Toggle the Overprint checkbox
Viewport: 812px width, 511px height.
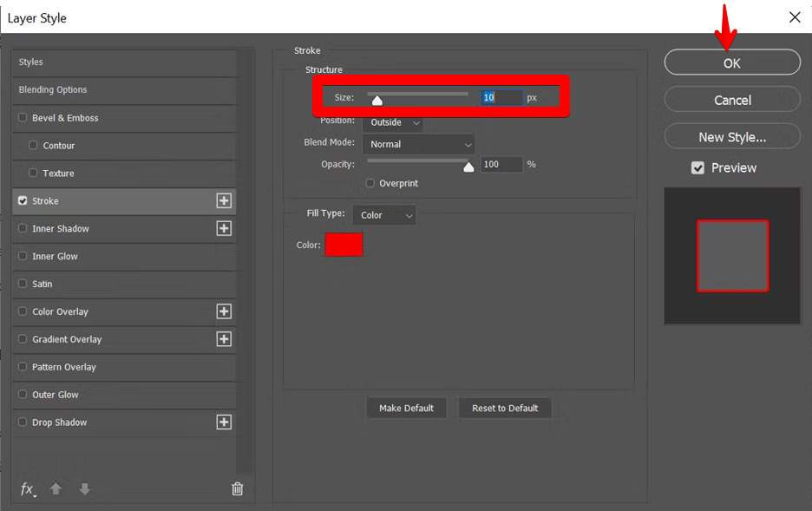[370, 183]
